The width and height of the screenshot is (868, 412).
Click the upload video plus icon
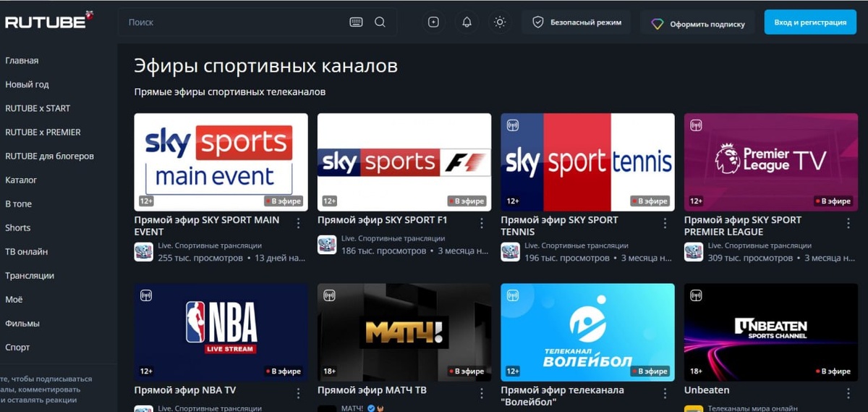tap(433, 22)
